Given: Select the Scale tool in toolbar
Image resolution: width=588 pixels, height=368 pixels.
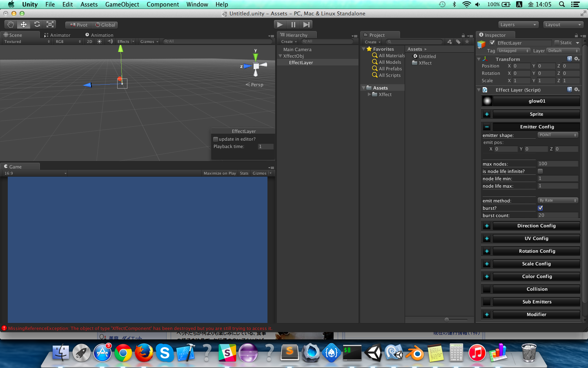Looking at the screenshot, I should (50, 25).
